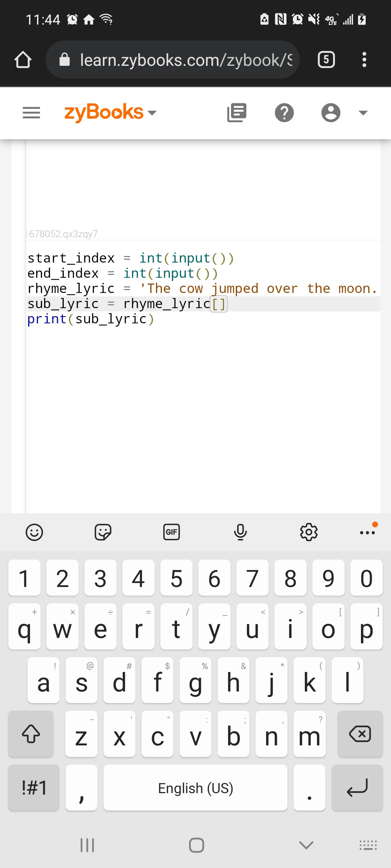
Task: Tap the status bar muted sound icon
Action: point(314,19)
